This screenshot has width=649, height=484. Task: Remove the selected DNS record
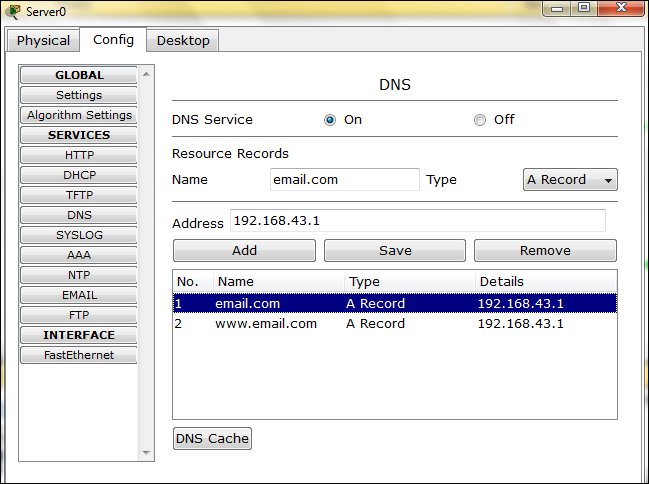545,250
